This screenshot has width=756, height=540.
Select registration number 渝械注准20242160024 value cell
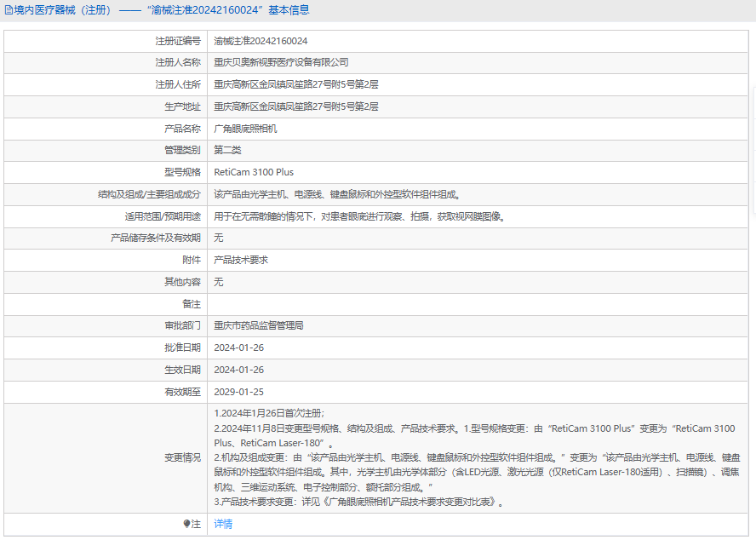261,41
